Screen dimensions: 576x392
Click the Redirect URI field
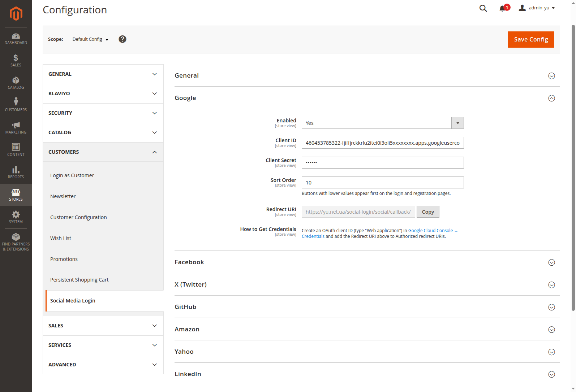pos(358,212)
